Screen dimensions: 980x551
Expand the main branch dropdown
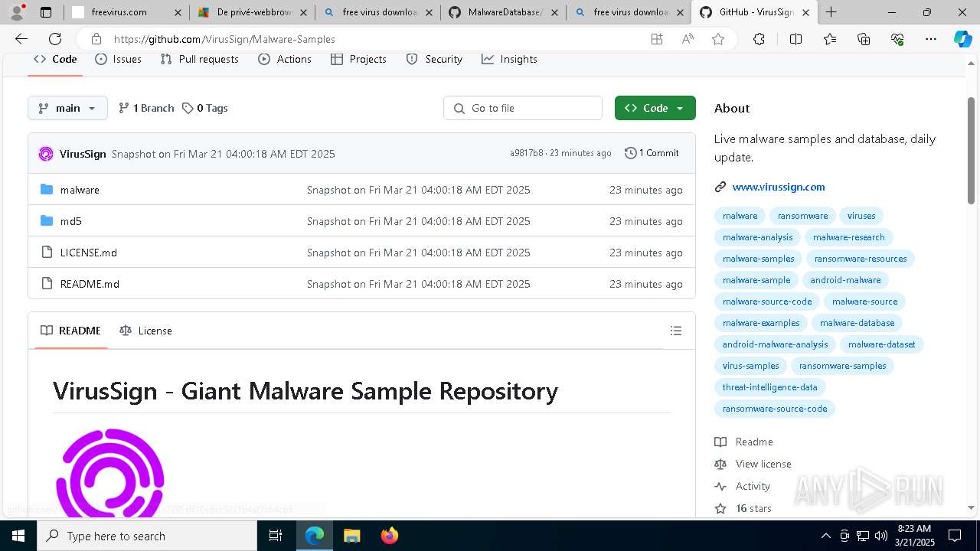tap(67, 108)
